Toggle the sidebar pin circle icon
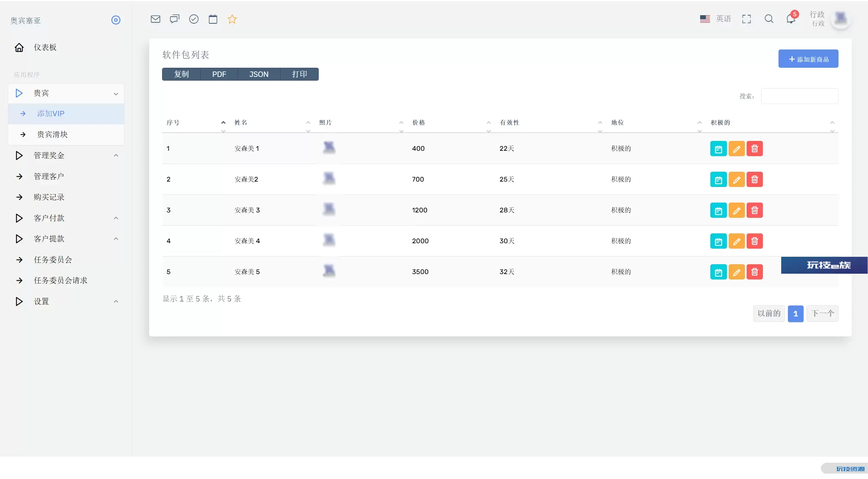 click(116, 20)
